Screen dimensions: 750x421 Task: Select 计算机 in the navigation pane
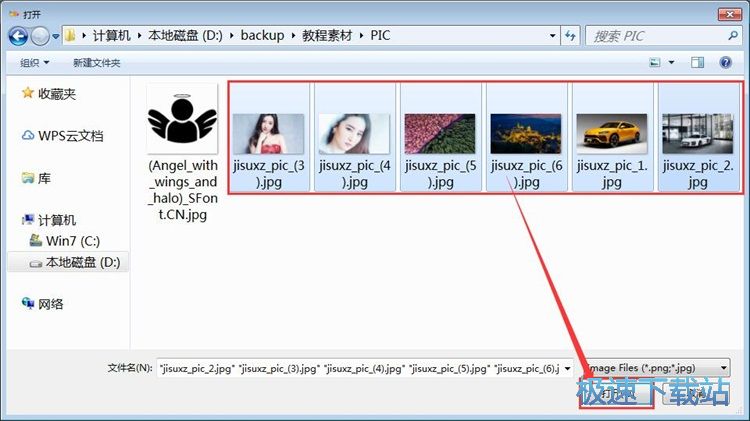[57, 220]
